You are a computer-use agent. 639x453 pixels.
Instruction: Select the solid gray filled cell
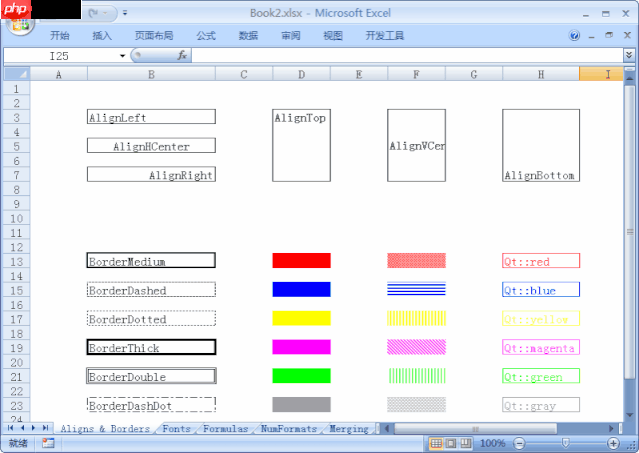click(302, 405)
